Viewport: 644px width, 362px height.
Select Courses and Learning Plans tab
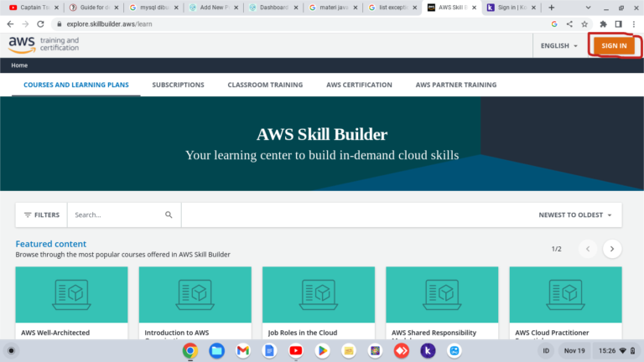(76, 85)
